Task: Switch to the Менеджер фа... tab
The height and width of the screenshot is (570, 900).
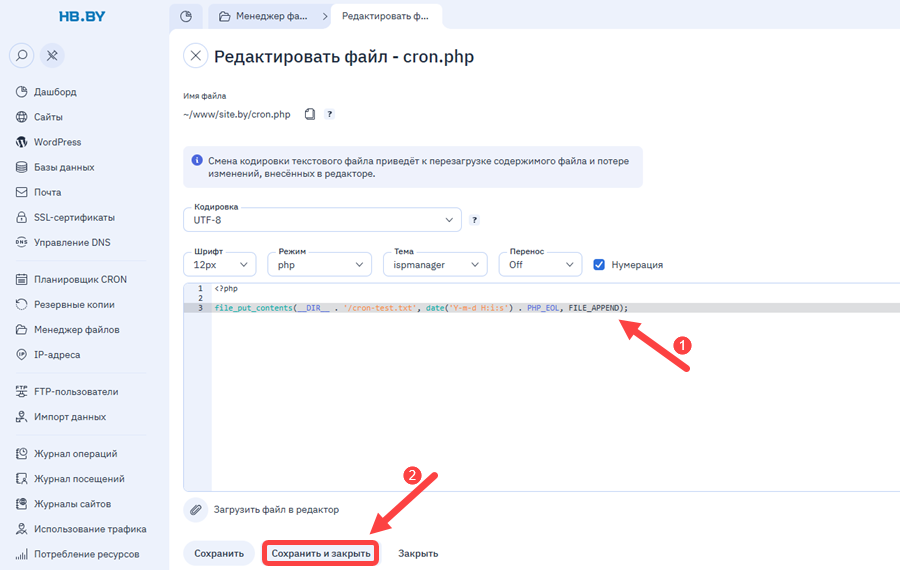Action: pyautogui.click(x=264, y=17)
